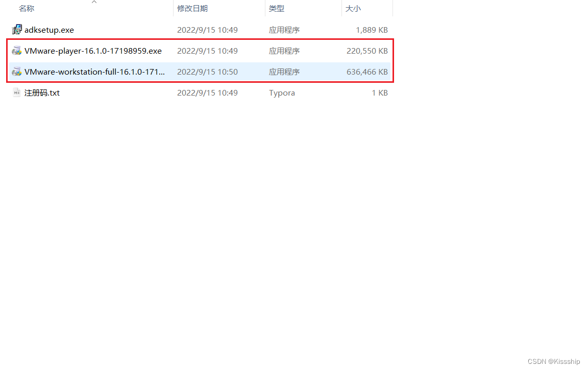This screenshot has height=370, width=588.
Task: Click the 注册码.txt markdown file icon
Action: click(16, 92)
